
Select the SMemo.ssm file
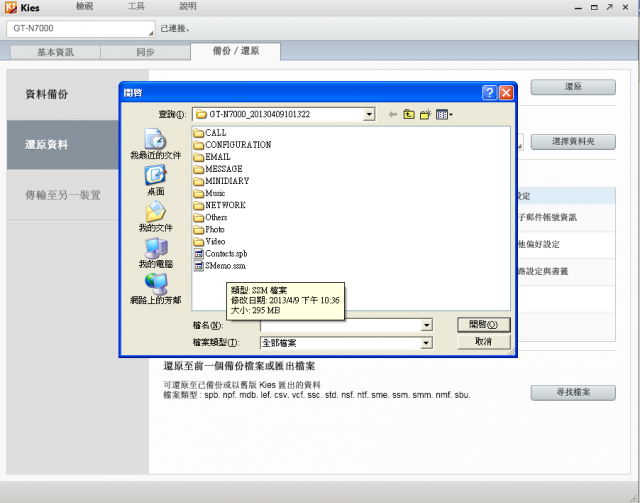tap(220, 266)
